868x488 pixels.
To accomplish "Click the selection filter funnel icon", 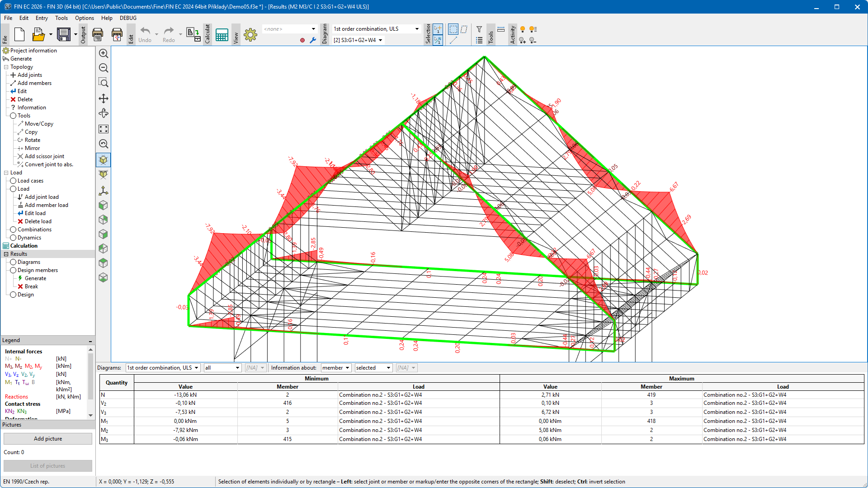I will 479,29.
